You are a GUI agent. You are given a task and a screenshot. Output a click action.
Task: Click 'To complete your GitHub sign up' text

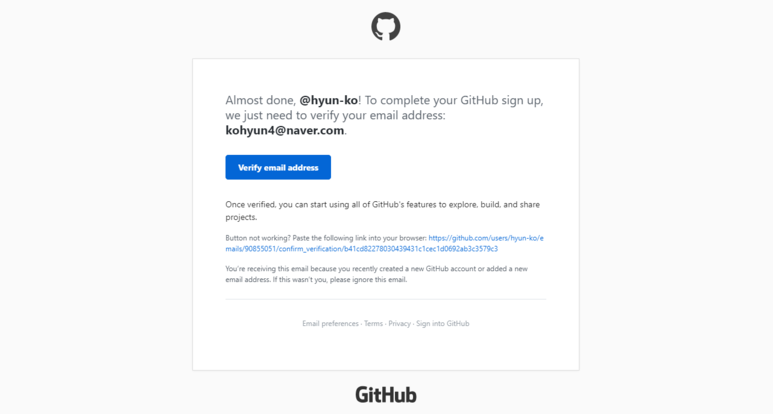[x=454, y=101]
